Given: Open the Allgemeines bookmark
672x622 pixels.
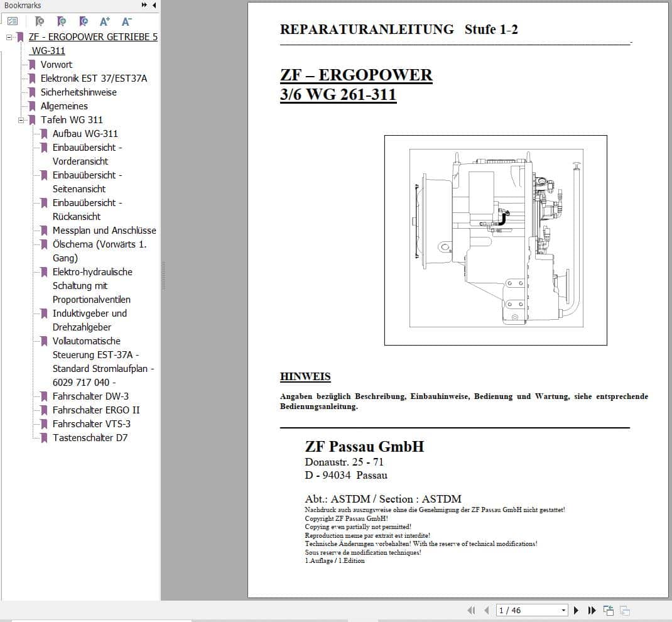Looking at the screenshot, I should click(x=64, y=106).
